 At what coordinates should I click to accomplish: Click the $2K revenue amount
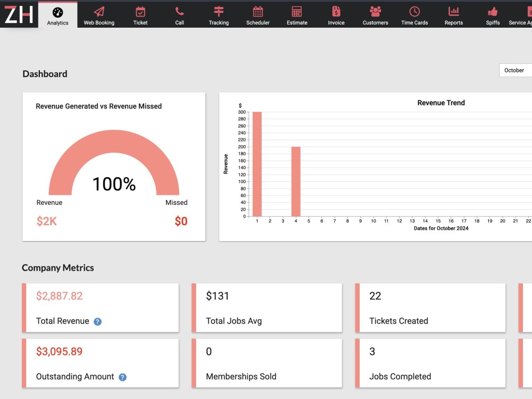[x=46, y=221]
